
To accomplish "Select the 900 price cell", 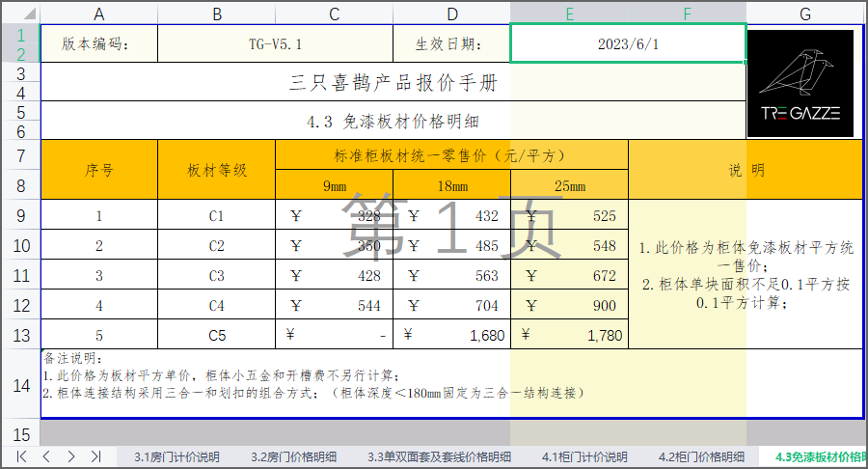I will [570, 305].
